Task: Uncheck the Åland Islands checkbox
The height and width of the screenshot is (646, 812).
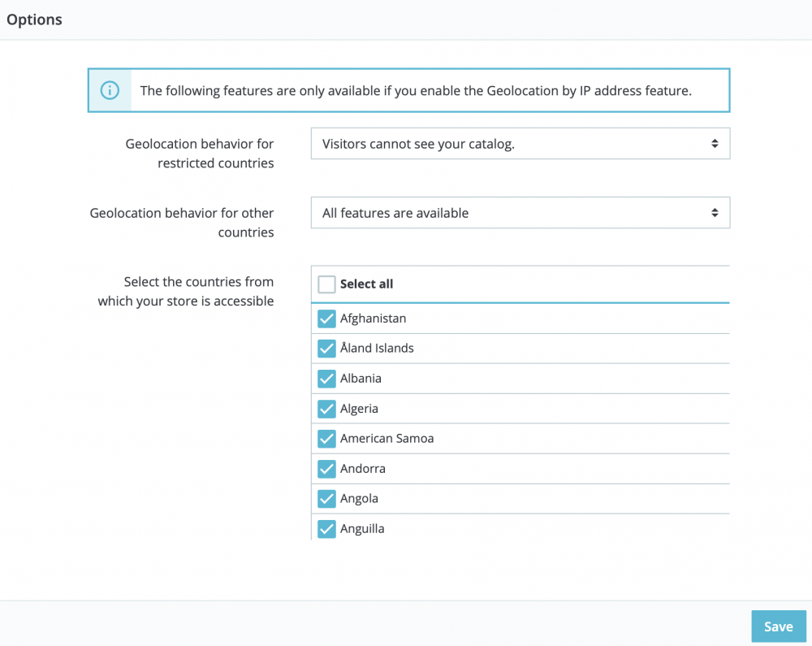Action: click(326, 349)
